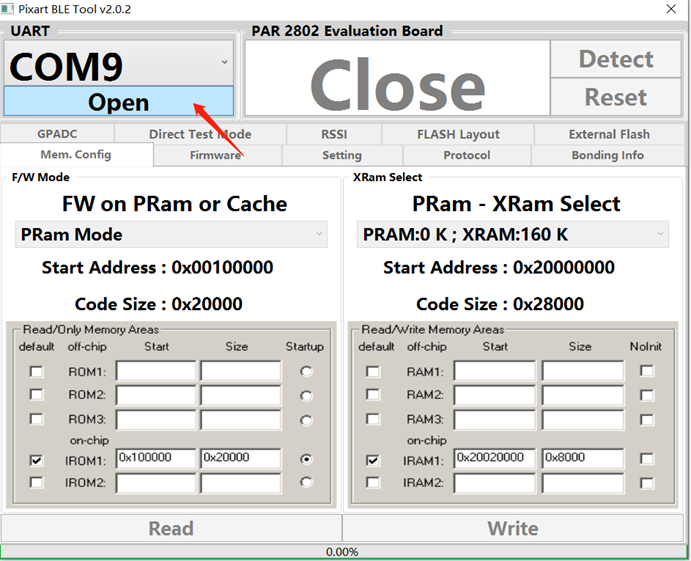Image resolution: width=691 pixels, height=561 pixels.
Task: Close the Pixart BLE Tool window
Action: click(671, 9)
